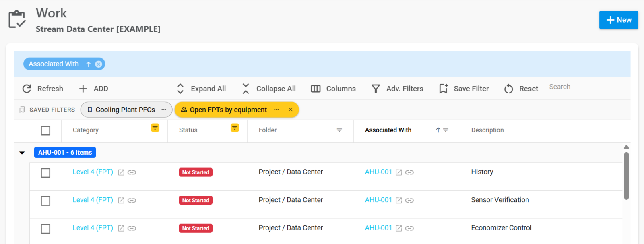The width and height of the screenshot is (644, 244).
Task: Open the Associated With column filter
Action: (x=446, y=130)
